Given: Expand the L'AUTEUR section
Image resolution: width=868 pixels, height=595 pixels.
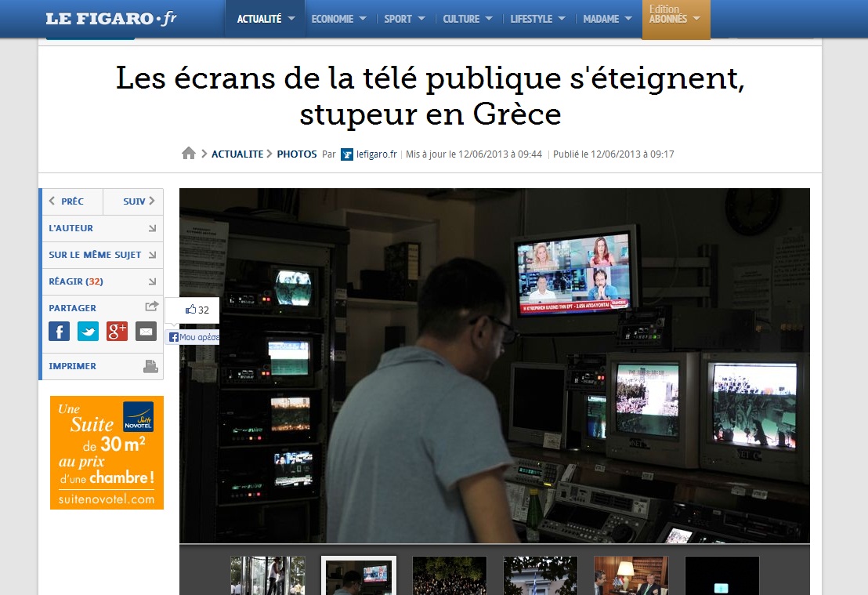Looking at the screenshot, I should tap(102, 228).
